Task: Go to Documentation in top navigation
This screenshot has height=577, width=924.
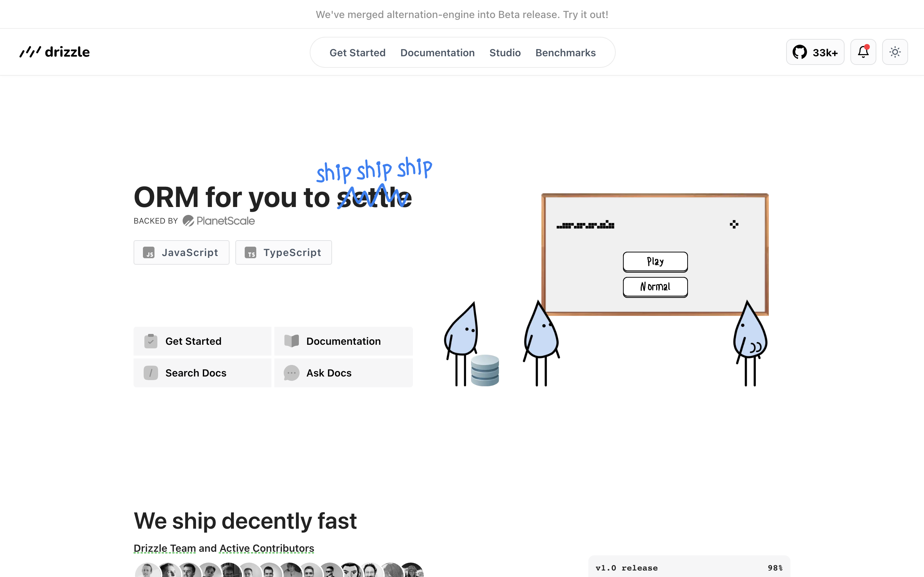Action: pos(437,53)
